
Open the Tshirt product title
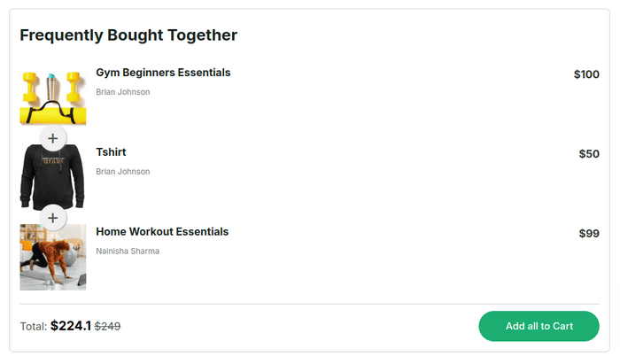tap(111, 152)
